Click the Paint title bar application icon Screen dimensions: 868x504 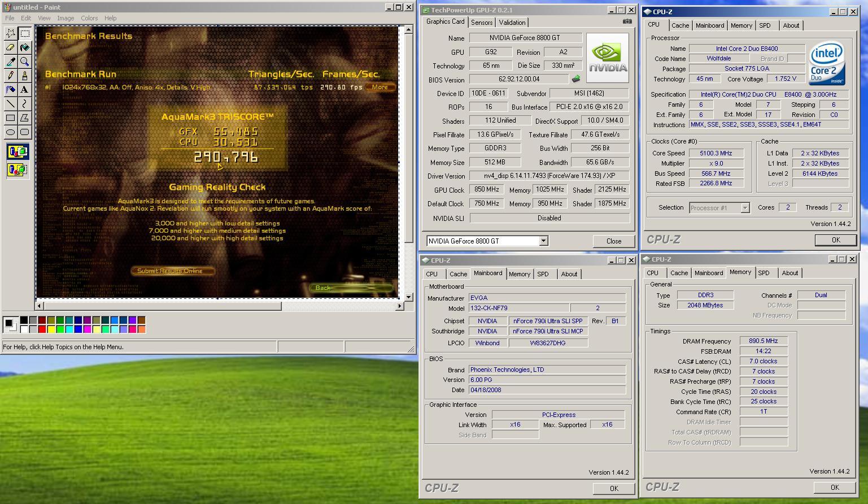(7, 7)
